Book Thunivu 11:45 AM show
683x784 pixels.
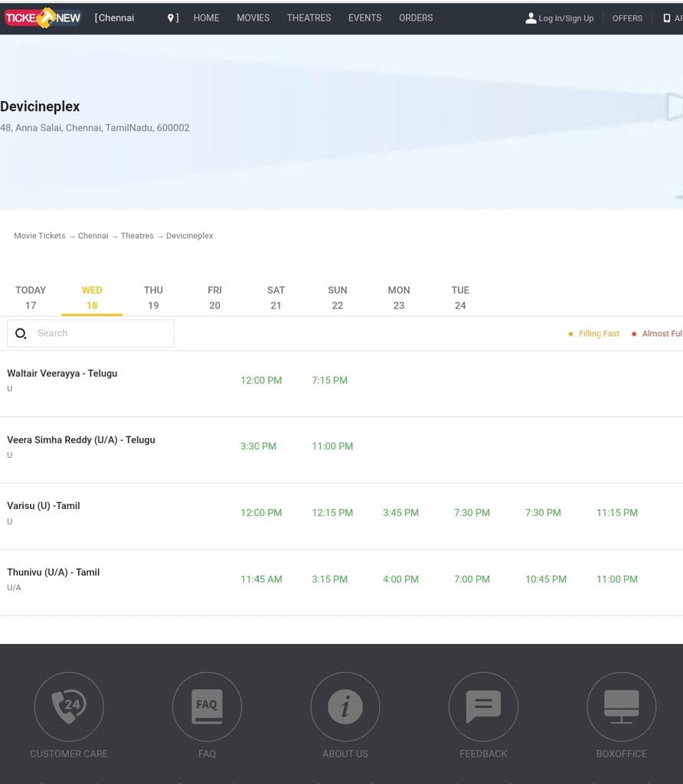262,580
